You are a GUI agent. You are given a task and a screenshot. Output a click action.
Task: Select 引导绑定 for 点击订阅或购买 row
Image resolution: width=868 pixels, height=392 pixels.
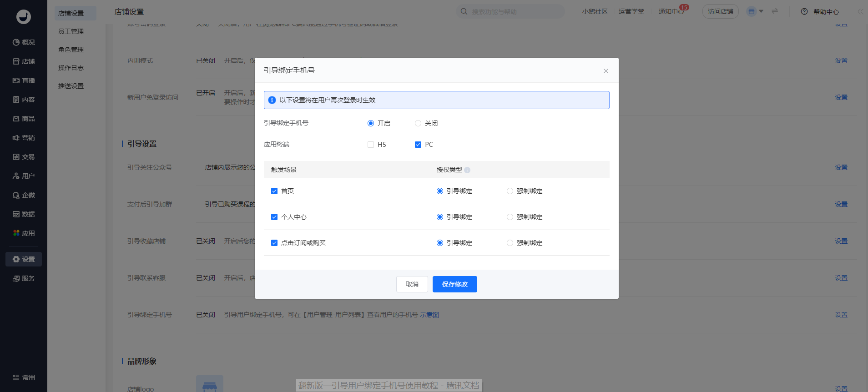tap(440, 243)
